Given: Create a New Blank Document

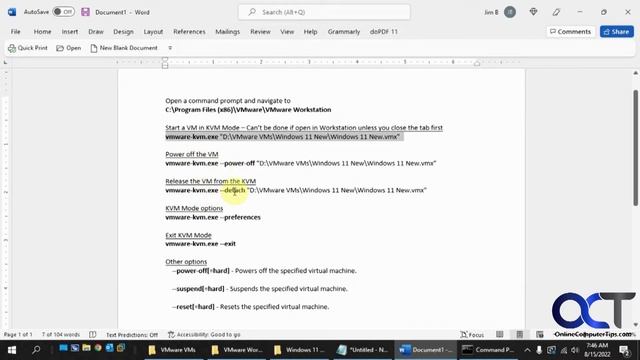Looking at the screenshot, I should point(124,48).
